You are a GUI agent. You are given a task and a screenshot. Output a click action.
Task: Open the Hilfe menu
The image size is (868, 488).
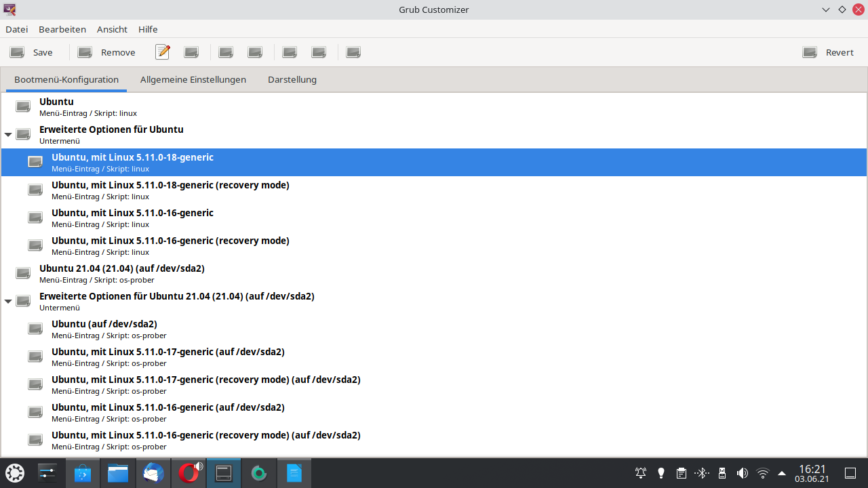tap(148, 29)
